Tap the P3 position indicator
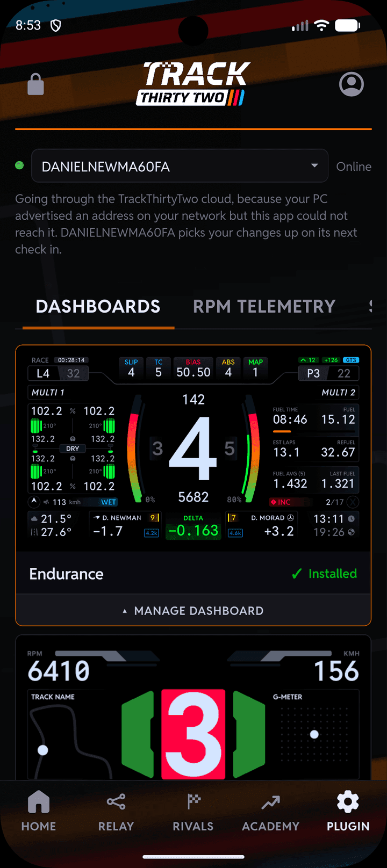The width and height of the screenshot is (387, 868). [313, 373]
